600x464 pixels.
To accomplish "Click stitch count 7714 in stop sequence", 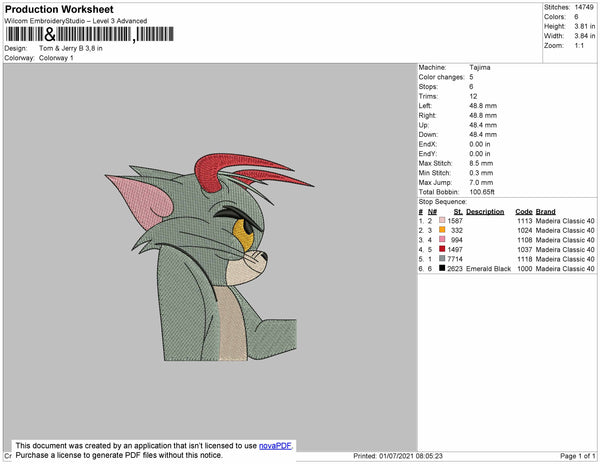I will 455,259.
